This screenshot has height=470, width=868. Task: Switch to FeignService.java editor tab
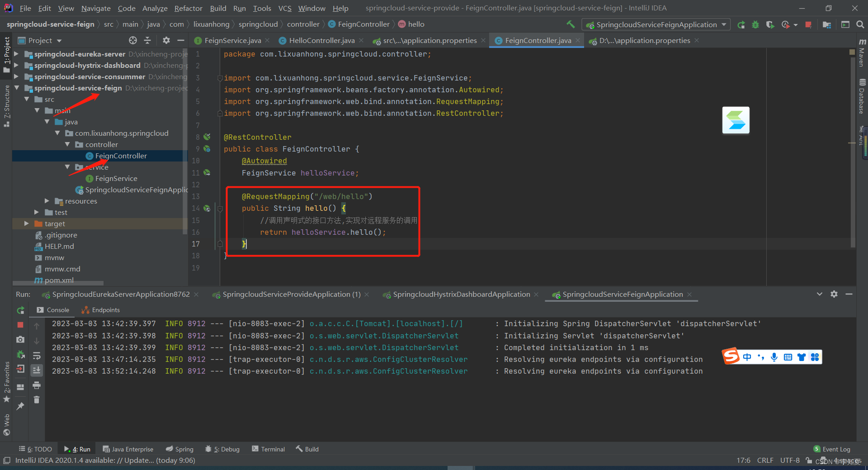(232, 40)
